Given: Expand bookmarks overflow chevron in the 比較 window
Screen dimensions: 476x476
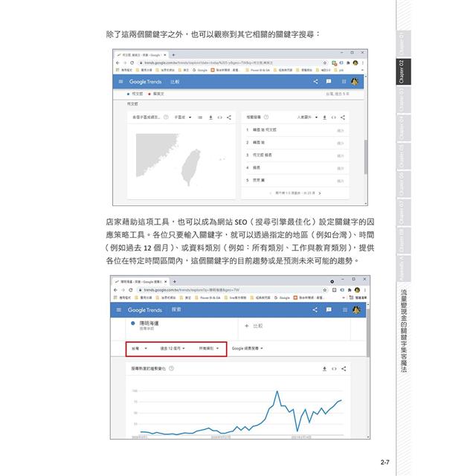Looking at the screenshot, I should (362, 70).
